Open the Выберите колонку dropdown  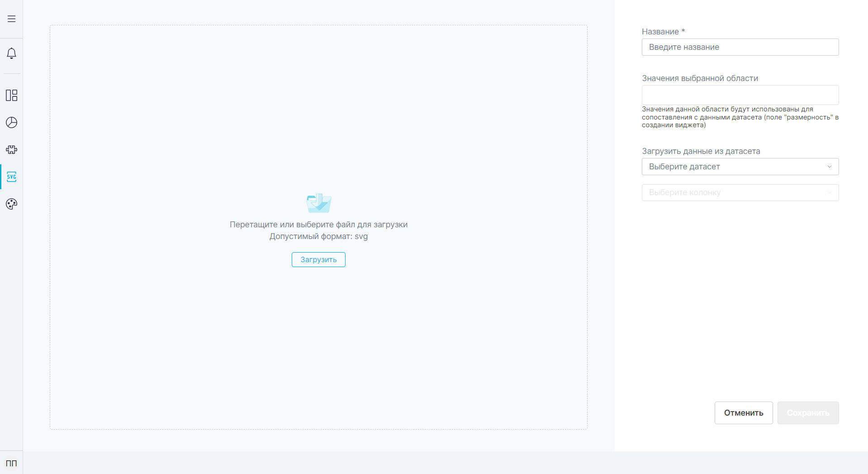[733, 192]
